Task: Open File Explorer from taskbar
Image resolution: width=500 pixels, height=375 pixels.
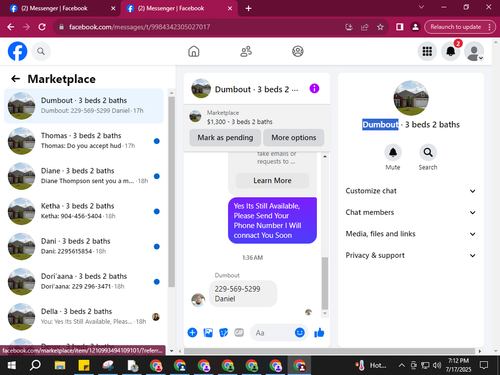Action: (60, 365)
